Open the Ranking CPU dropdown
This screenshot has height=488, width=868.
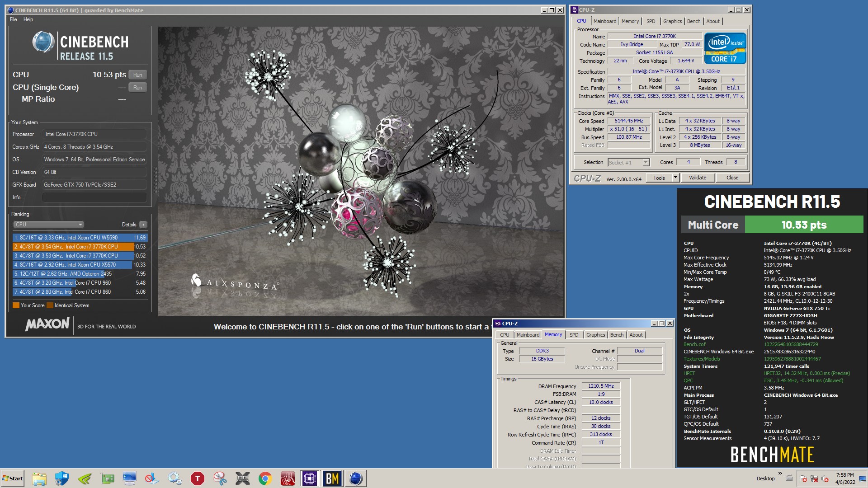[49, 225]
